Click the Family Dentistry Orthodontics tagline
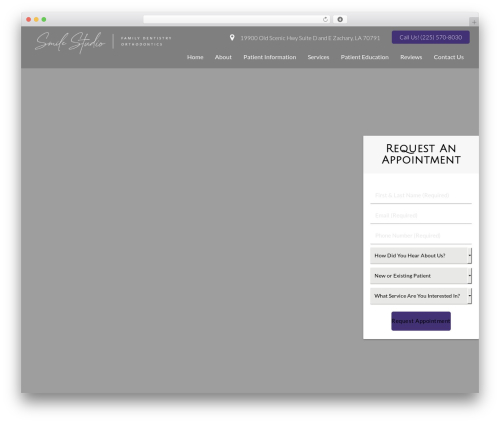Screen dimensions: 500x423 pos(146,41)
